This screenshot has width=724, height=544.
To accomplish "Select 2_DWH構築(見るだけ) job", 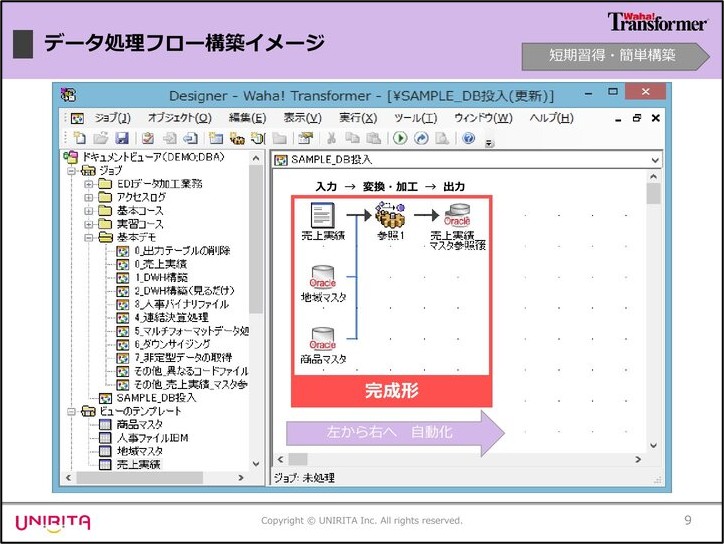I will pos(185,291).
